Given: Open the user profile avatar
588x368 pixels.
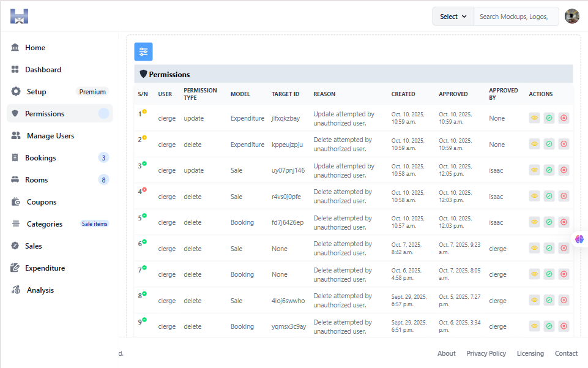Looking at the screenshot, I should pyautogui.click(x=571, y=17).
